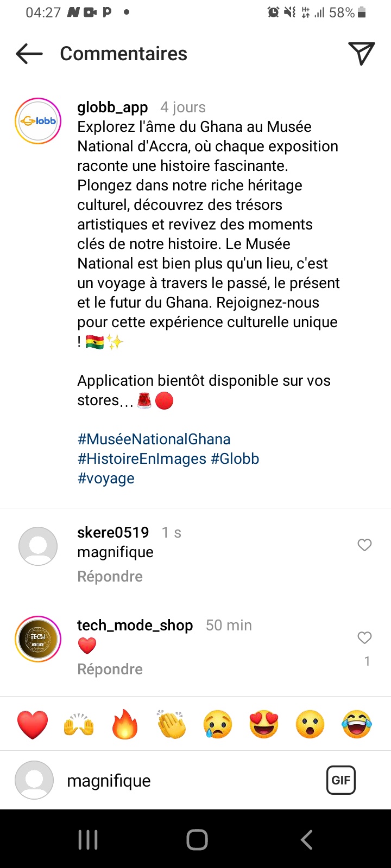Screen dimensions: 391x868
Task: Focus the comment field containing magnifique
Action: click(x=185, y=781)
